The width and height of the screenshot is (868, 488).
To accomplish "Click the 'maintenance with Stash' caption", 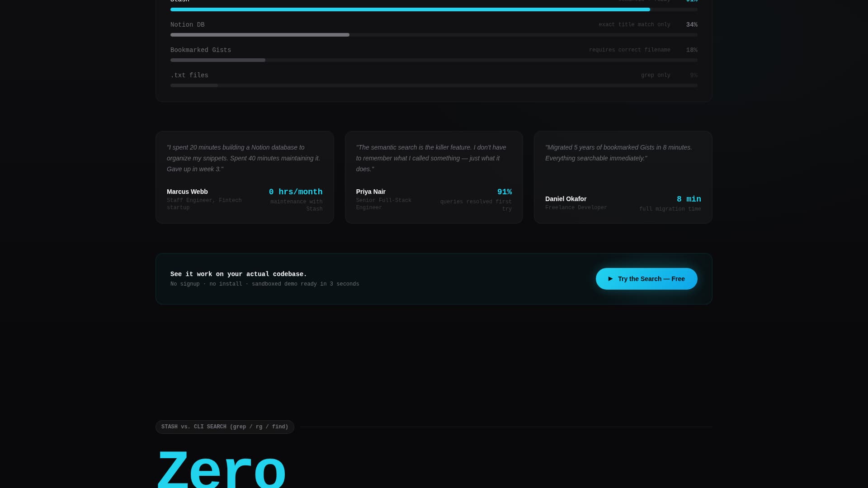I will [296, 205].
